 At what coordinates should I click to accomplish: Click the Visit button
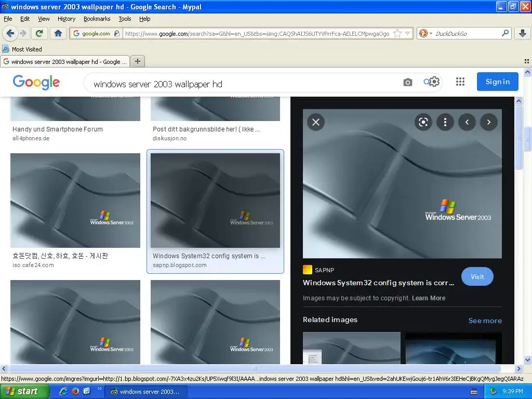tap(477, 276)
